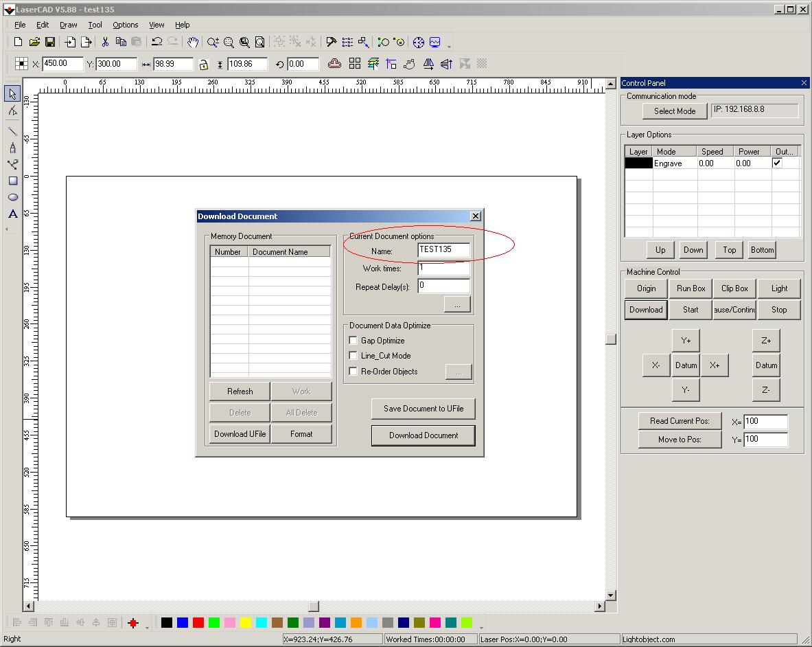
Task: Open the Draw menu
Action: tap(68, 25)
